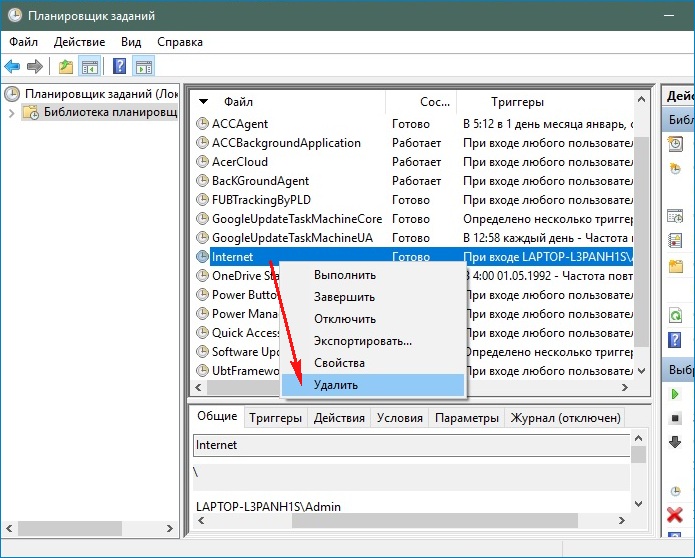Click New Folder icon in actions pane

tap(675, 266)
